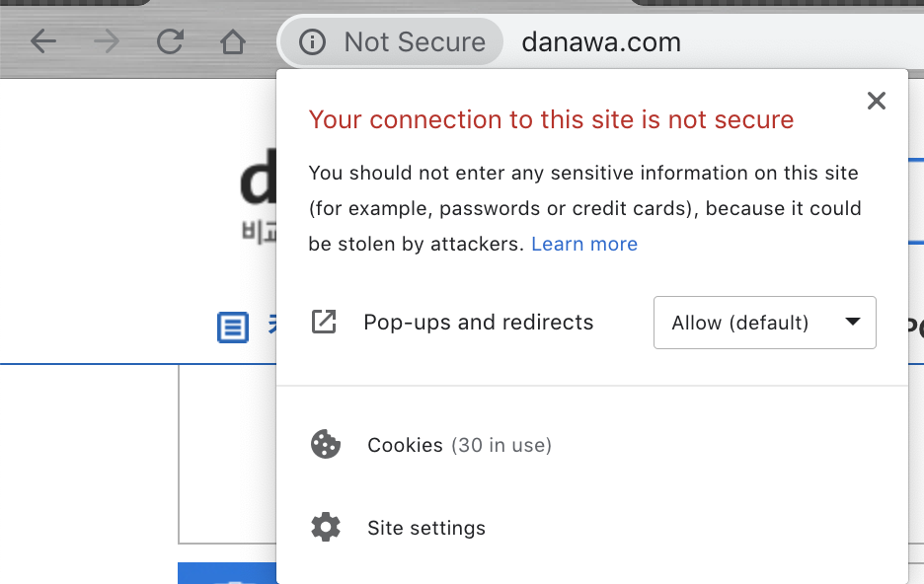Open Cookies (30 in use) entry
This screenshot has height=584, width=924.
click(459, 445)
